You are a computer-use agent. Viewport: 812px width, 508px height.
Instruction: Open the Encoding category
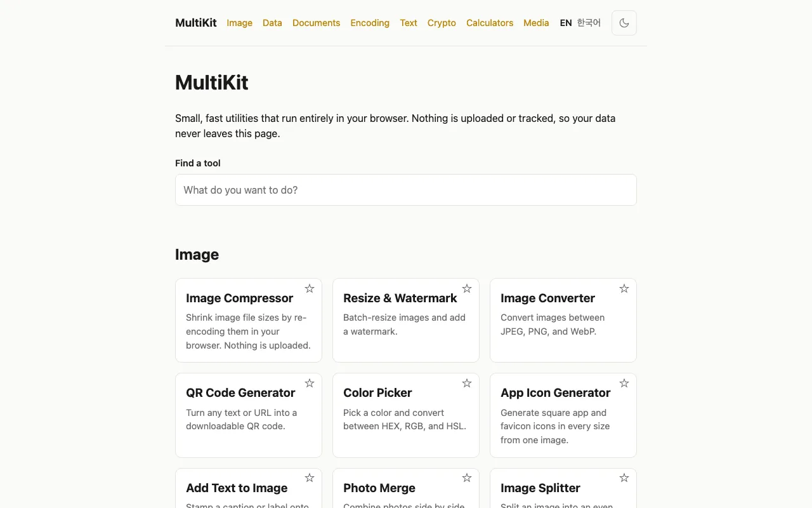tap(370, 23)
